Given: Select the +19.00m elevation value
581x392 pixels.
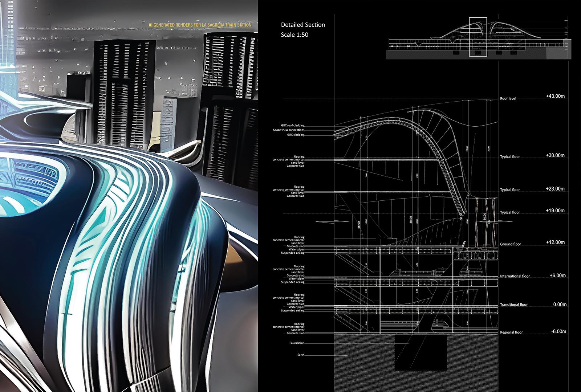Looking at the screenshot, I should (555, 211).
